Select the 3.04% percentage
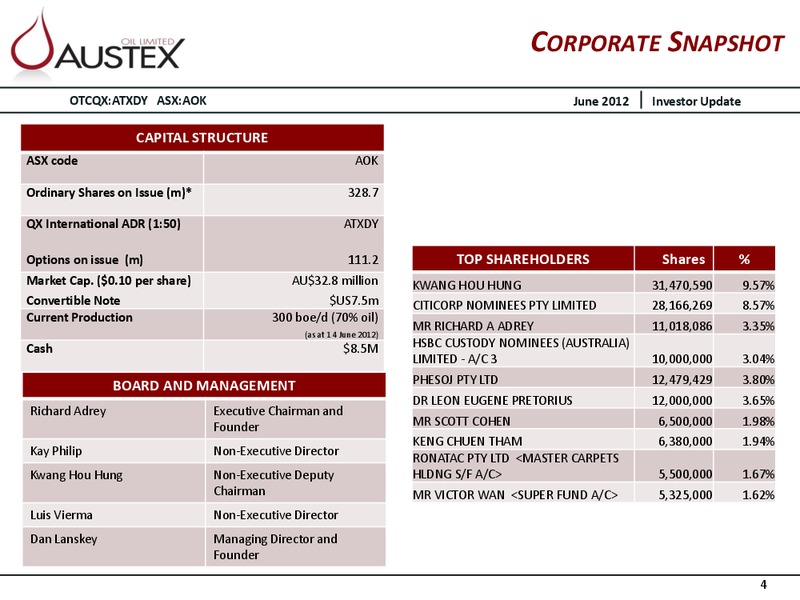The height and width of the screenshot is (600, 800). pyautogui.click(x=758, y=359)
